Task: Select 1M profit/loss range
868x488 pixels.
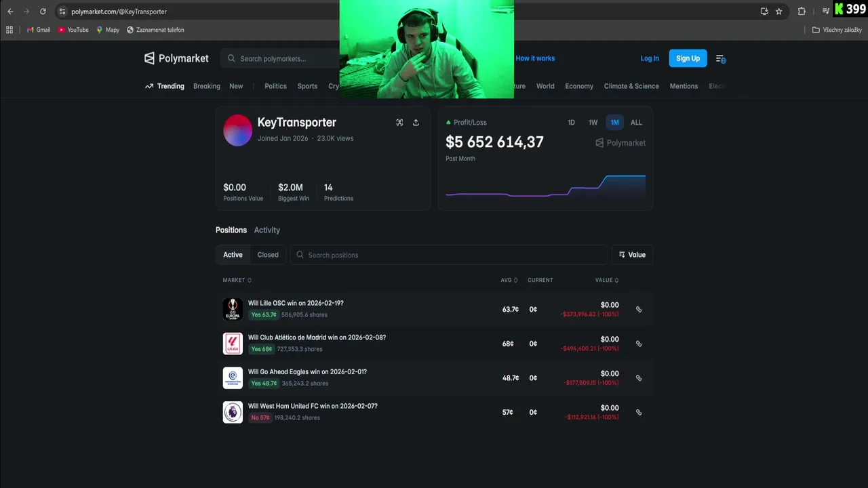Action: 614,123
